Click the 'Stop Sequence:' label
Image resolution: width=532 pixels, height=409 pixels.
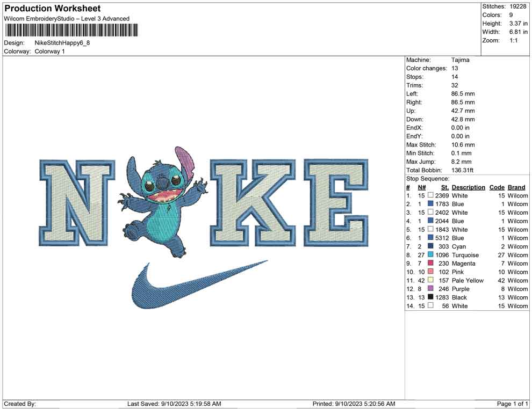(x=428, y=179)
